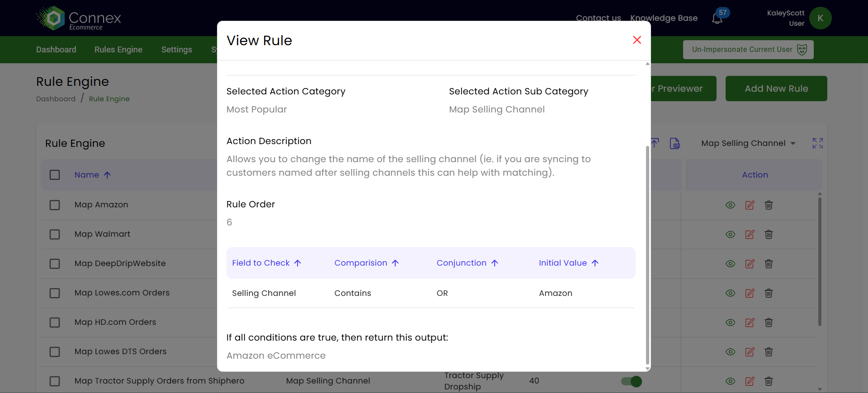The image size is (868, 393).
Task: Open the notifications bell icon
Action: pos(717,19)
